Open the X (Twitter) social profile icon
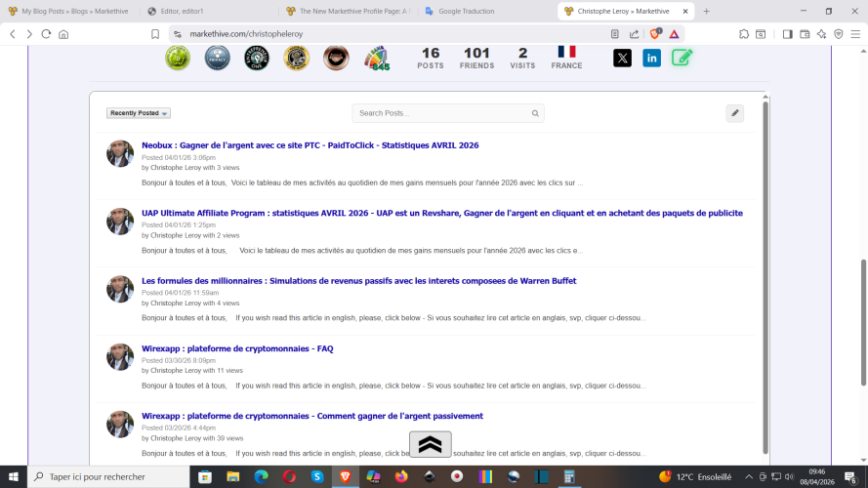The width and height of the screenshot is (868, 488). click(x=622, y=58)
